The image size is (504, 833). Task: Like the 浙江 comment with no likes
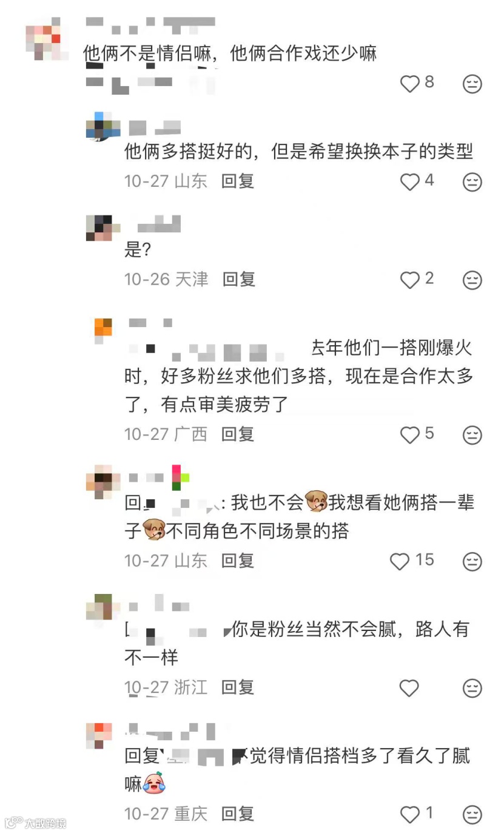pyautogui.click(x=409, y=688)
